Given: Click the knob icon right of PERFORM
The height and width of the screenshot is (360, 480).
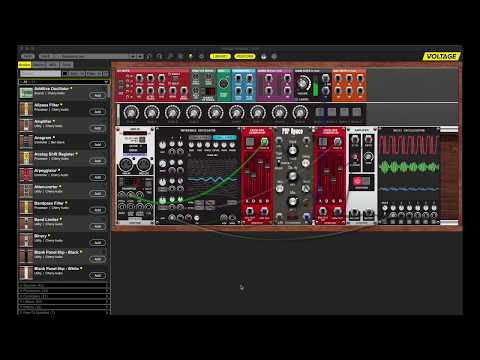Looking at the screenshot, I should point(263,56).
